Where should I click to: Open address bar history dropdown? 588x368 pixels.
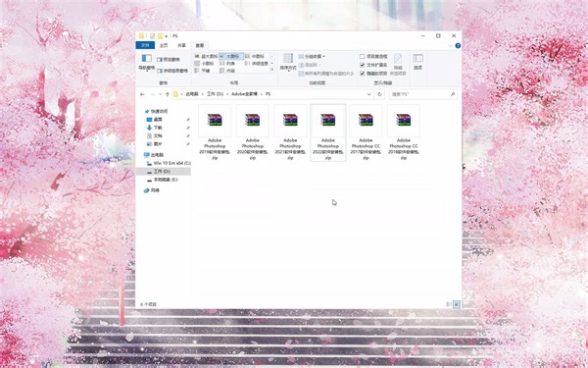[x=369, y=94]
